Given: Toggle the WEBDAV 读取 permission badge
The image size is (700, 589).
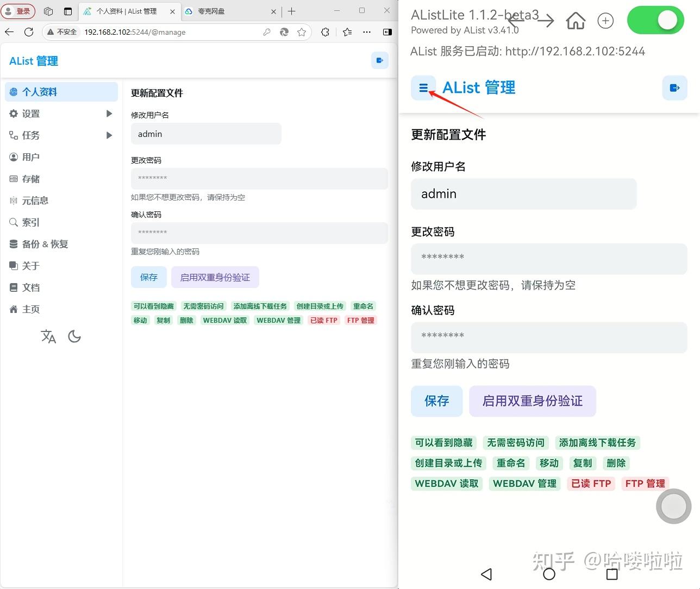Looking at the screenshot, I should 224,320.
